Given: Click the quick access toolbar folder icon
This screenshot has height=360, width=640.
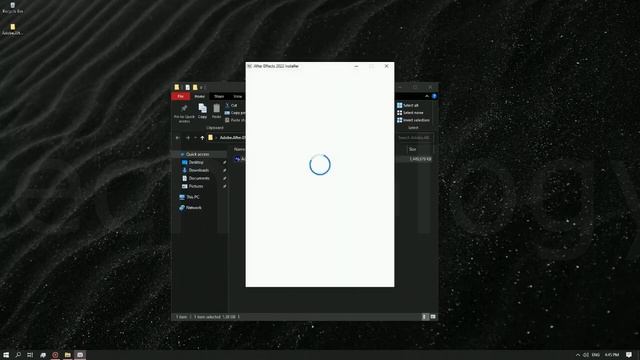Looking at the screenshot, I should (x=177, y=87).
